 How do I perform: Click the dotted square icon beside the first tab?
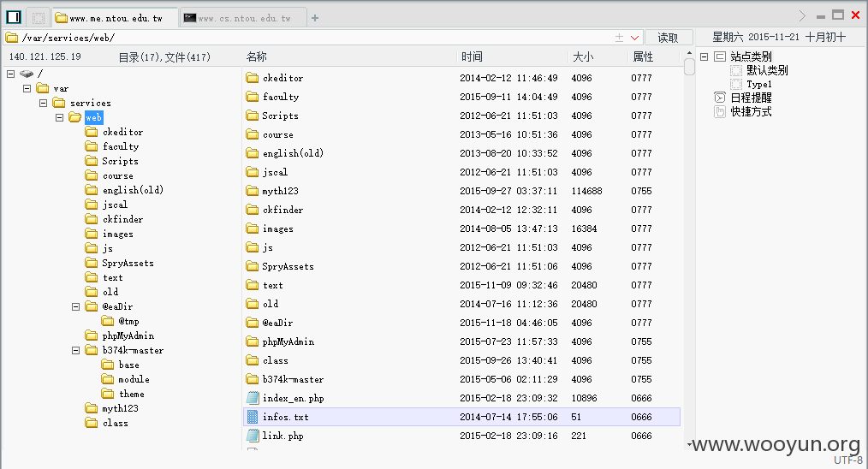(39, 18)
